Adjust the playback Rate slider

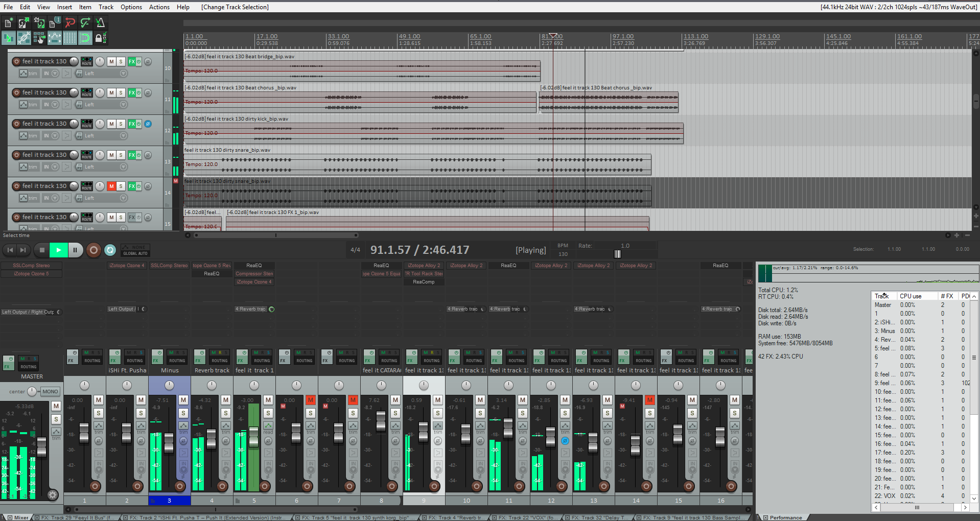[617, 254]
